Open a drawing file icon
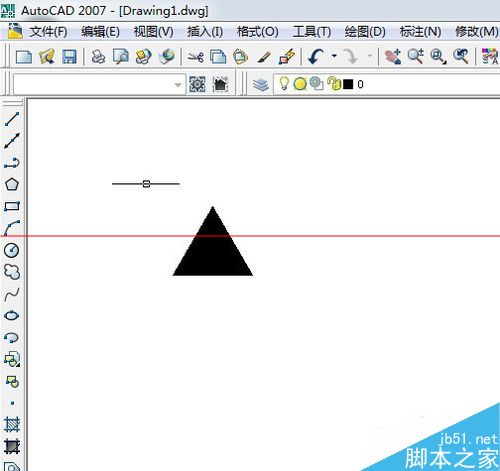Screen dimensions: 500x471 [x=47, y=56]
